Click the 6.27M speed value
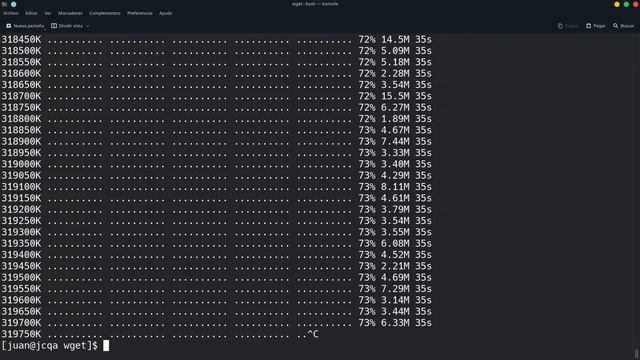Viewport: 640px width, 360px height. [395, 107]
